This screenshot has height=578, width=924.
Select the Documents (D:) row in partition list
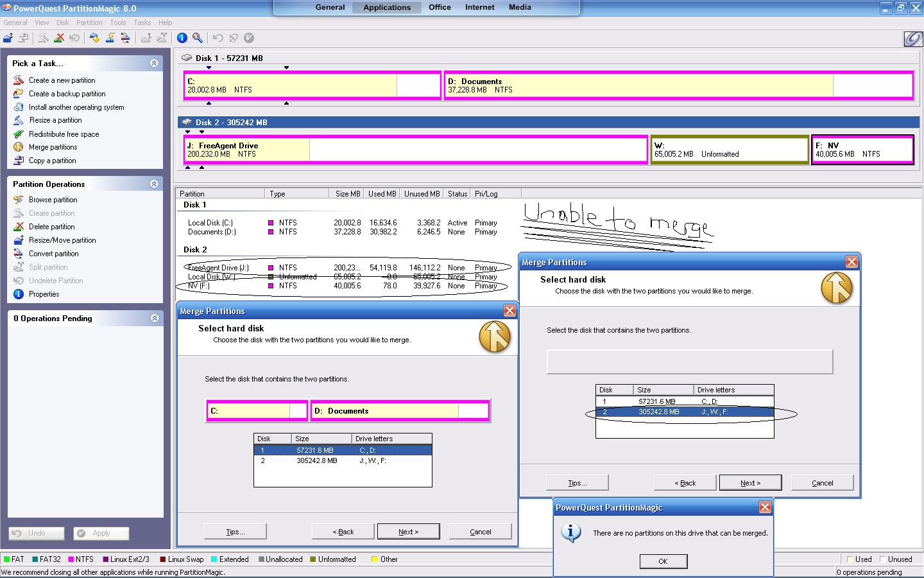point(343,232)
